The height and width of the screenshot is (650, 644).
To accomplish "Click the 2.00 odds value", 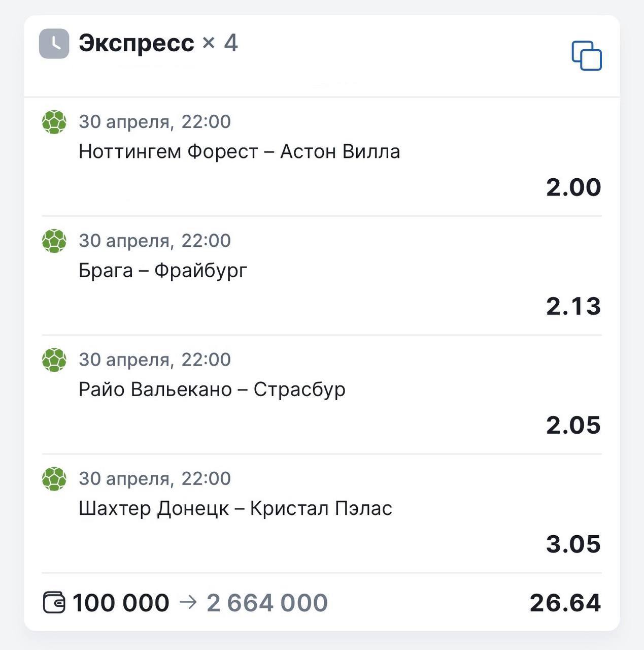I will click(573, 187).
